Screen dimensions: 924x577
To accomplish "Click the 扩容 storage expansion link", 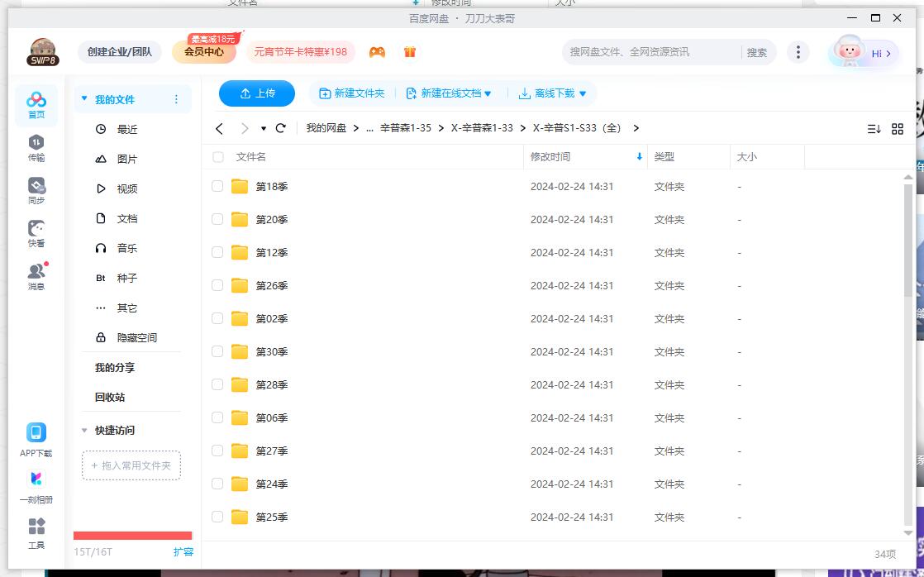I will click(183, 551).
